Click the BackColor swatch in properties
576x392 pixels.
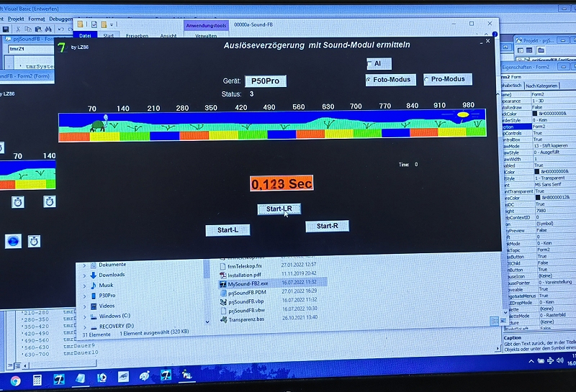(x=536, y=113)
